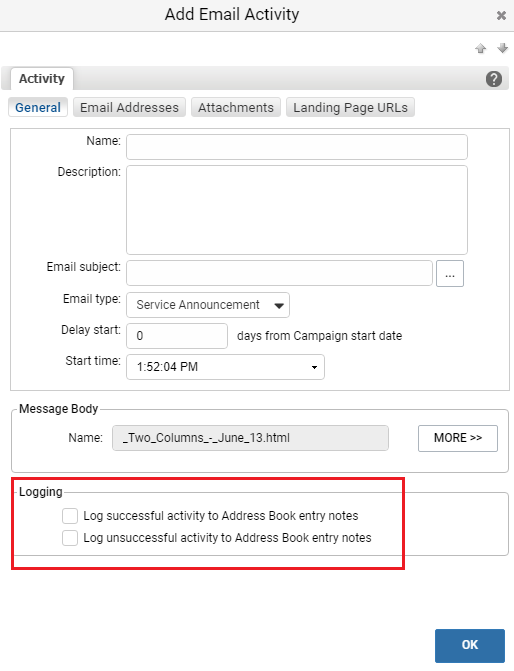Click the ellipsis button beside Email subject
Screen dimensions: 514x671
450,273
